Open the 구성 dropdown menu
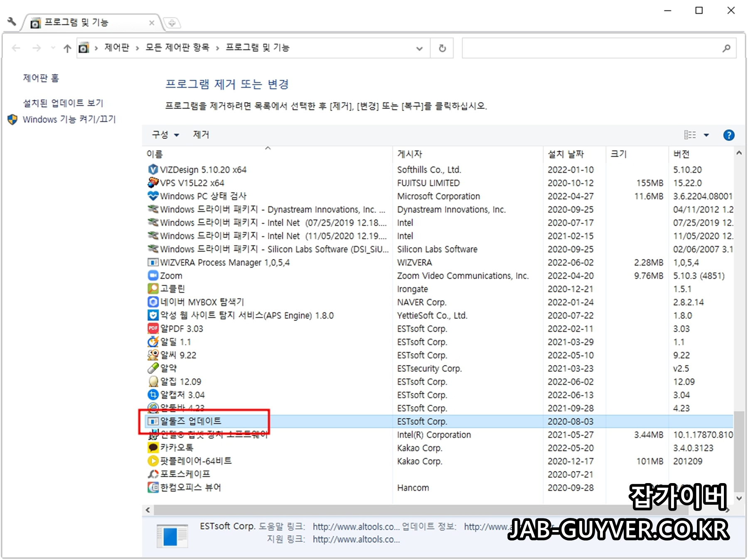Screen dimensions: 748x560 (165, 135)
